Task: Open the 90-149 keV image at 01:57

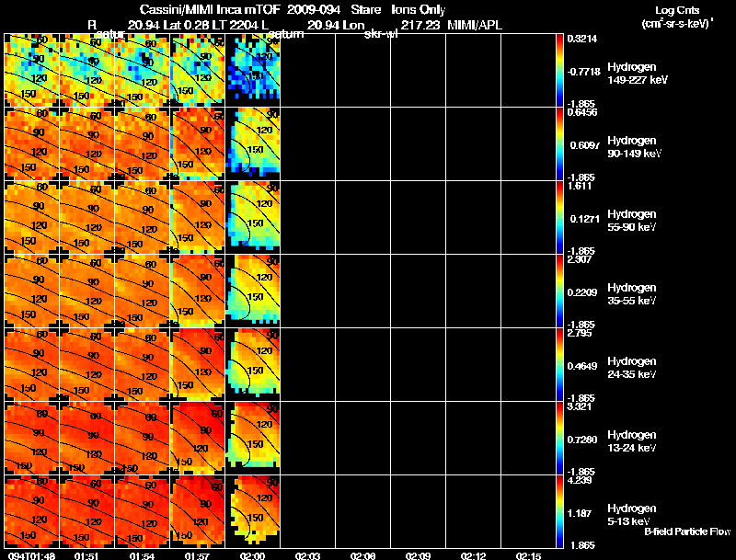Action: click(197, 143)
